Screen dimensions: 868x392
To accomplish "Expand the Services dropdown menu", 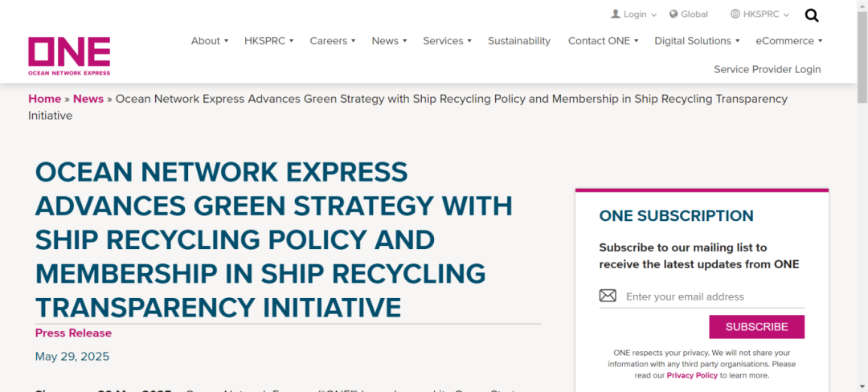I will (447, 41).
